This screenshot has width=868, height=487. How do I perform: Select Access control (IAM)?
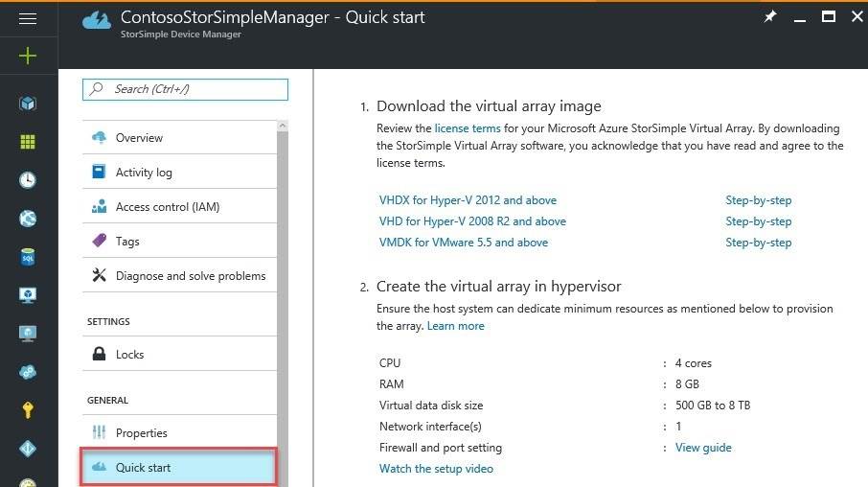[x=168, y=207]
